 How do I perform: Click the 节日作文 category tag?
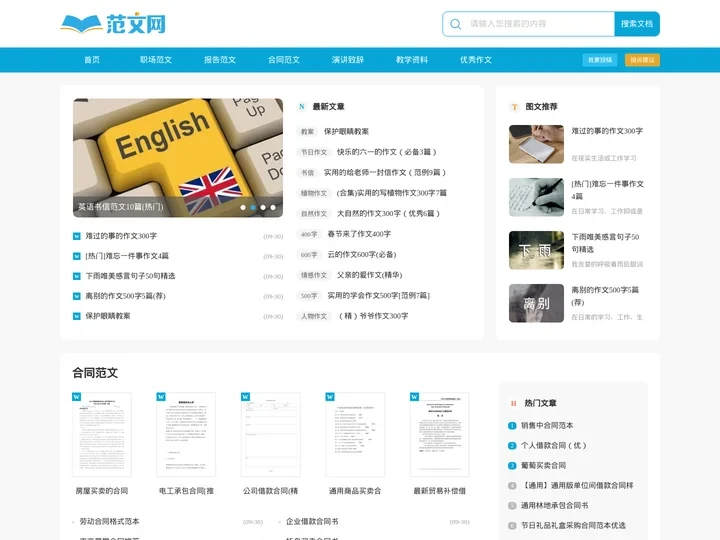314,152
